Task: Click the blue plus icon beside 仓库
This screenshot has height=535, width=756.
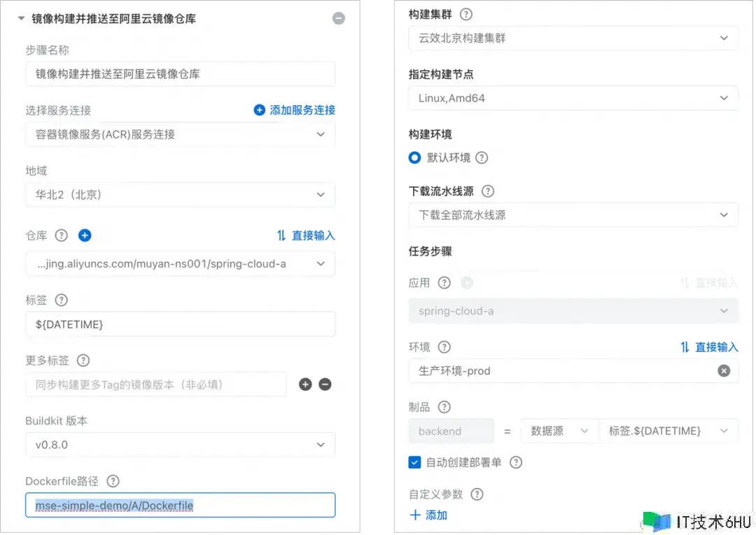Action: point(85,236)
